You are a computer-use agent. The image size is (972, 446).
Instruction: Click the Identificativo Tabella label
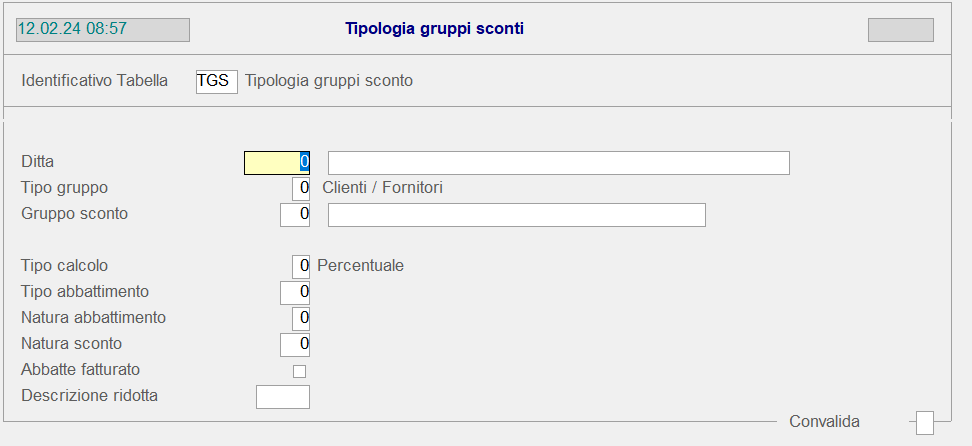point(95,81)
